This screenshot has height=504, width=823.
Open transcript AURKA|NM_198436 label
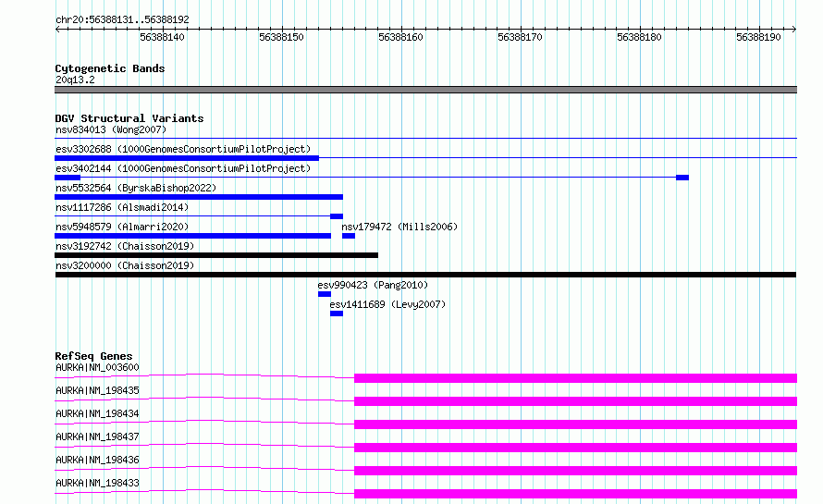point(97,460)
